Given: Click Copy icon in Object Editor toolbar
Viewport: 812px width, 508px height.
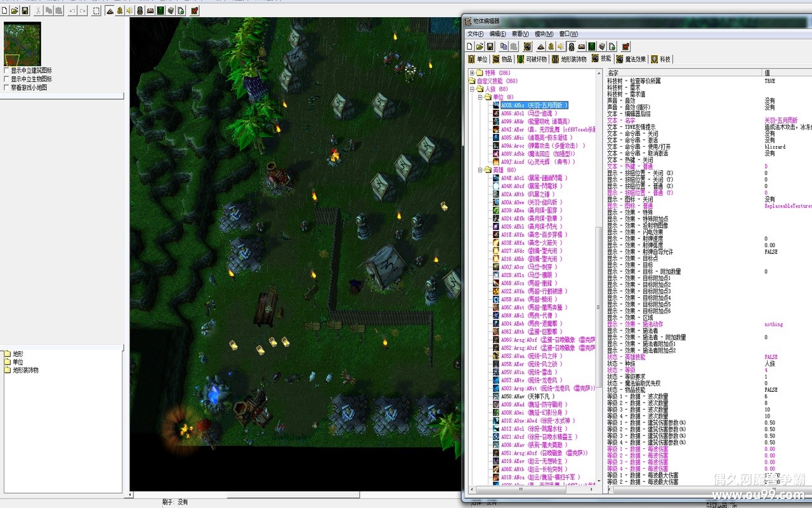Looking at the screenshot, I should (x=504, y=46).
